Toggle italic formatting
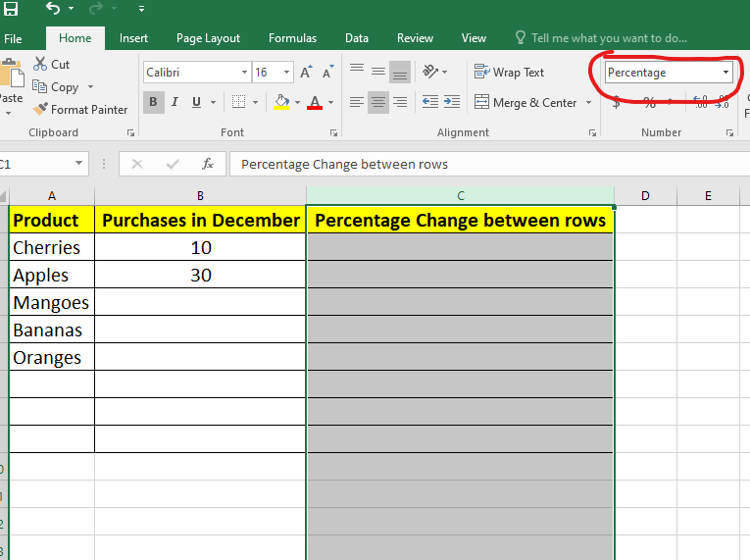 coord(175,102)
